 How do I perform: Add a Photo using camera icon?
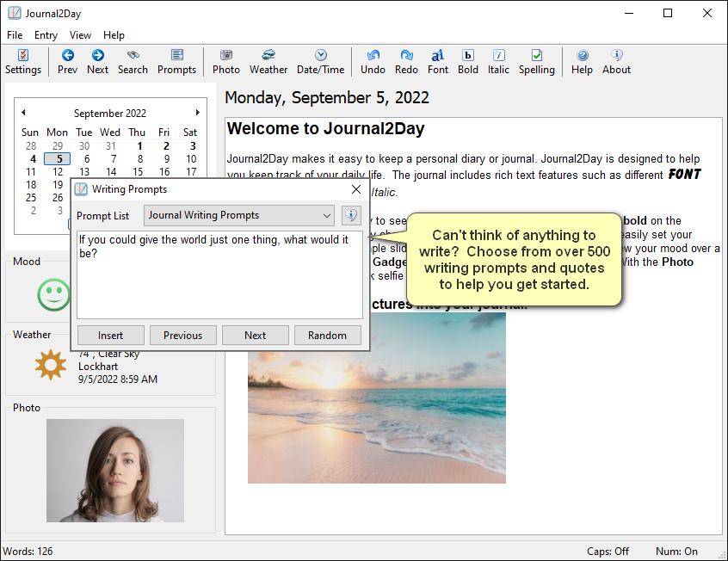point(226,62)
